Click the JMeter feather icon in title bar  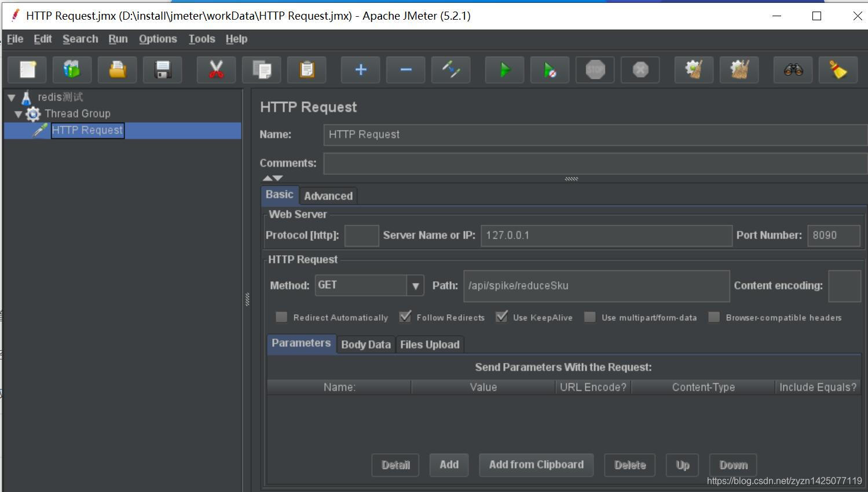tap(15, 15)
